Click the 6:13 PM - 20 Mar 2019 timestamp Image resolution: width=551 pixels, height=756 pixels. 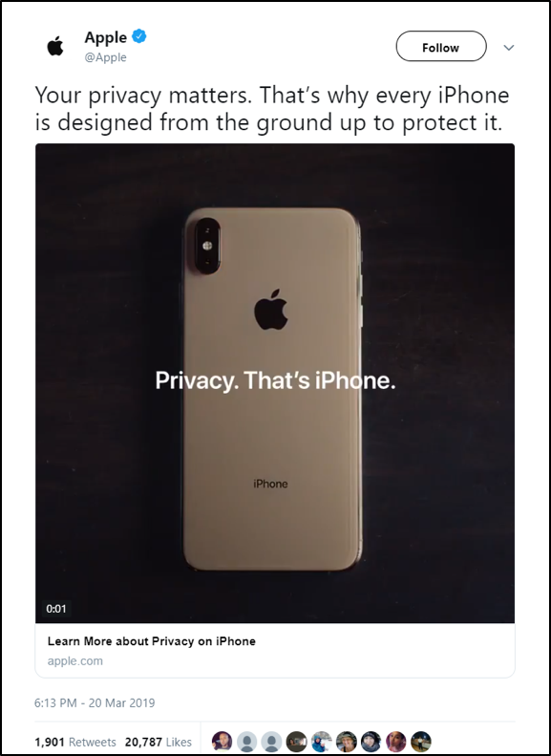95,703
